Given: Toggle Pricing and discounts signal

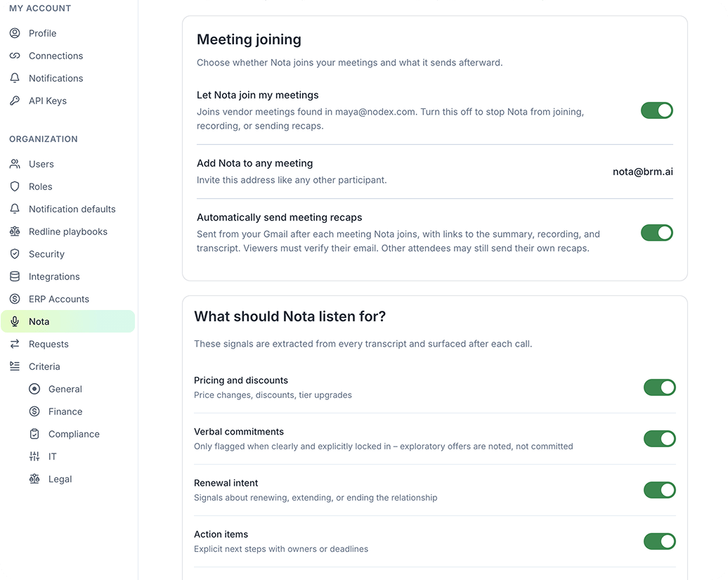Looking at the screenshot, I should [660, 387].
